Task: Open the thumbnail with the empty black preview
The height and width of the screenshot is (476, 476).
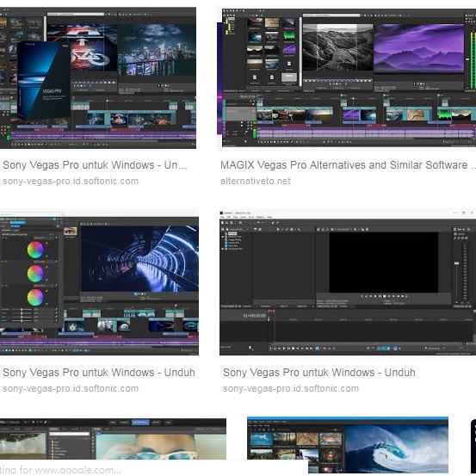Action: point(348,282)
